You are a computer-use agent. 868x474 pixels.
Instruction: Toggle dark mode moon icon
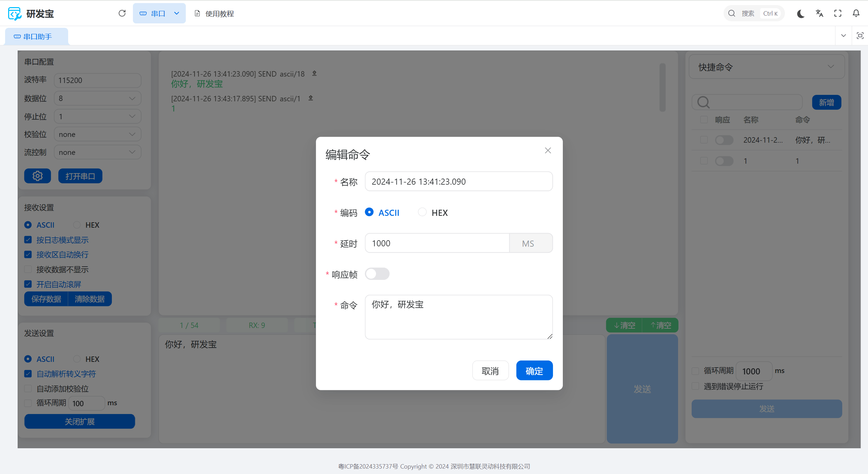(801, 14)
